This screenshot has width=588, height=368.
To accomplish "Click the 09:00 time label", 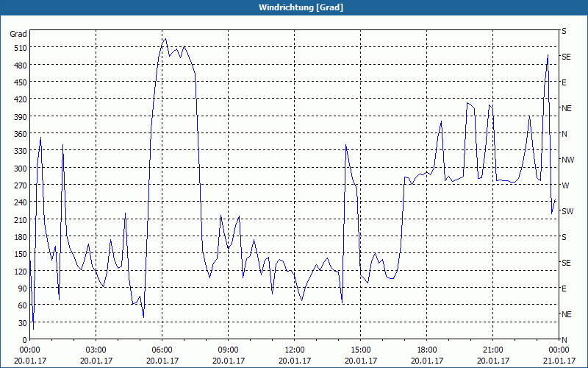I will tap(229, 350).
